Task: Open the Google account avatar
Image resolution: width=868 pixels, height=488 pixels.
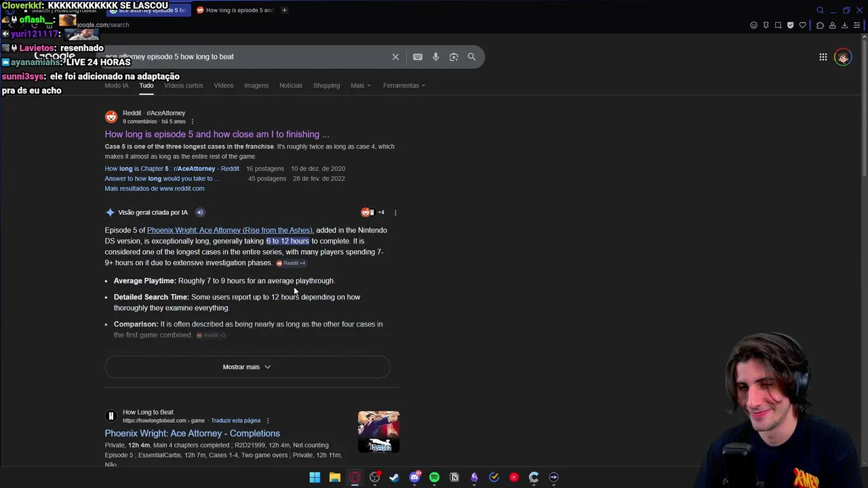Action: tap(843, 57)
